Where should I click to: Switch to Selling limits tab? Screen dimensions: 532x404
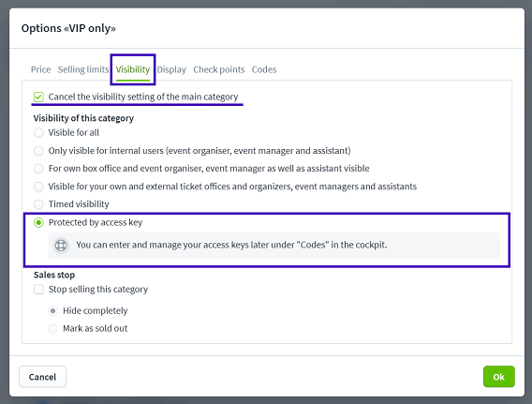[83, 69]
